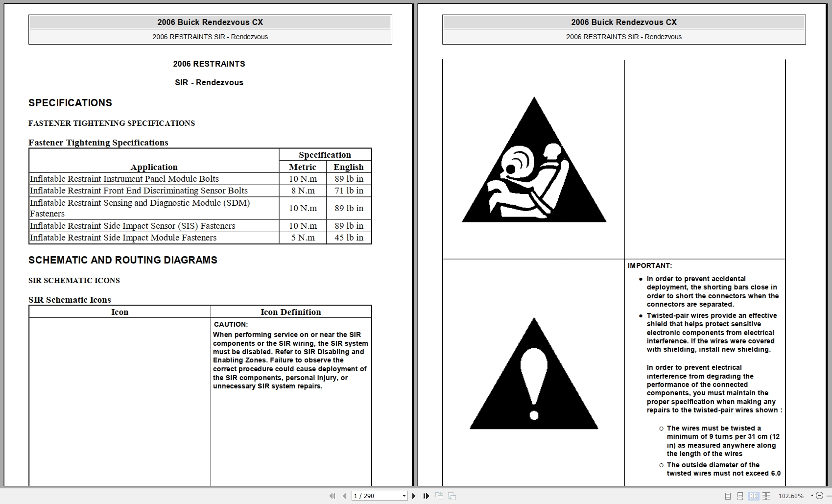
Task: Click the 71 lb in value
Action: tap(349, 191)
